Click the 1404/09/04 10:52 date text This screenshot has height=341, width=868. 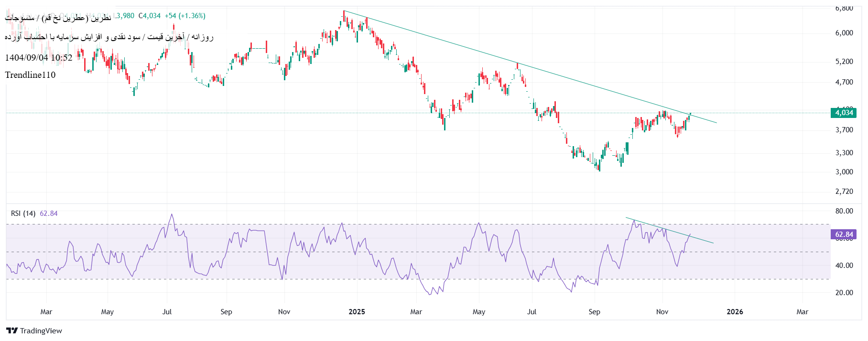(39, 58)
